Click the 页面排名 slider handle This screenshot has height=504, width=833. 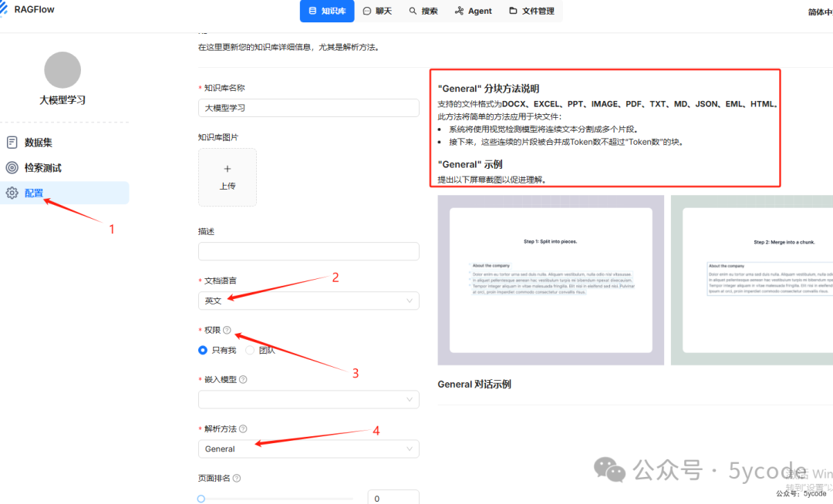pyautogui.click(x=201, y=499)
